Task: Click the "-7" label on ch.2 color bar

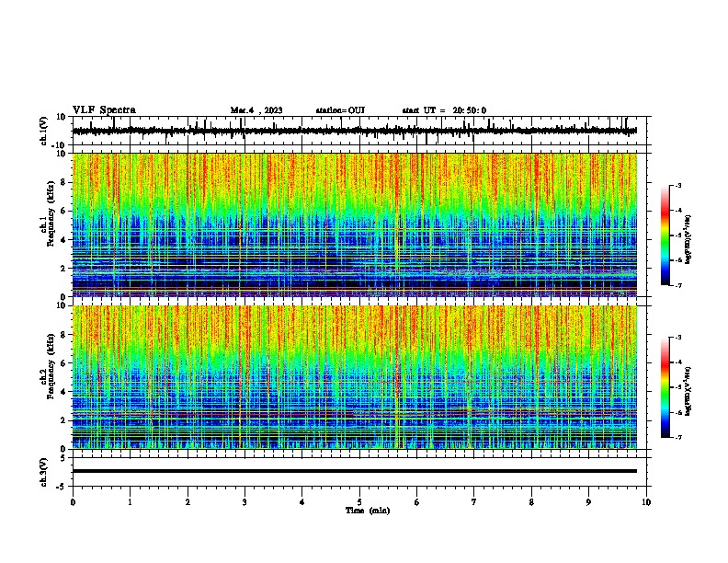Action: pyautogui.click(x=678, y=437)
